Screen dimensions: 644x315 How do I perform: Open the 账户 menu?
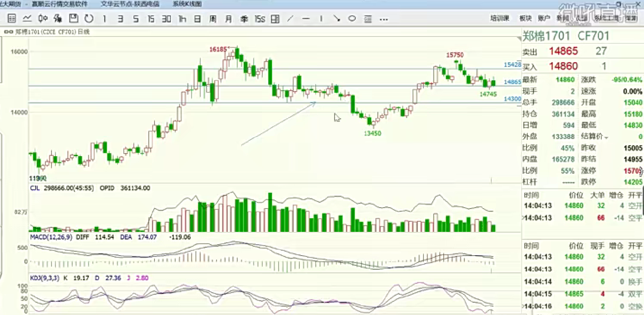coord(544,18)
